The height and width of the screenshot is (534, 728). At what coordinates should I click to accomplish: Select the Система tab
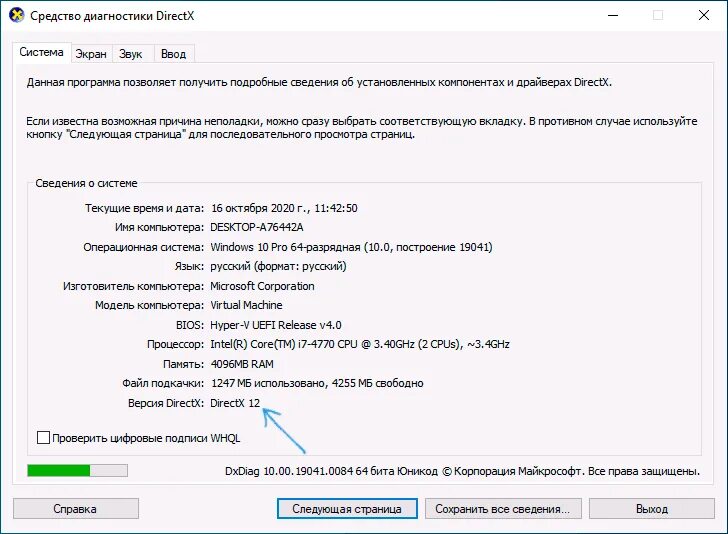41,52
